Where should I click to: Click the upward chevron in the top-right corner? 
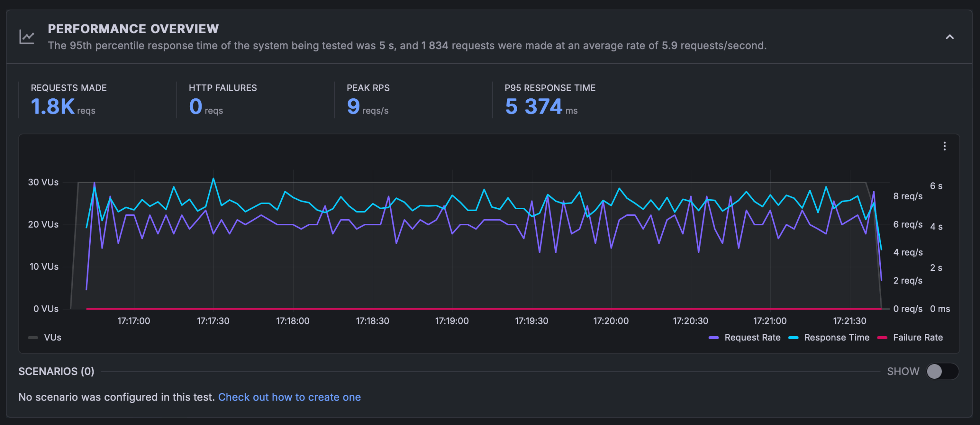[x=949, y=37]
